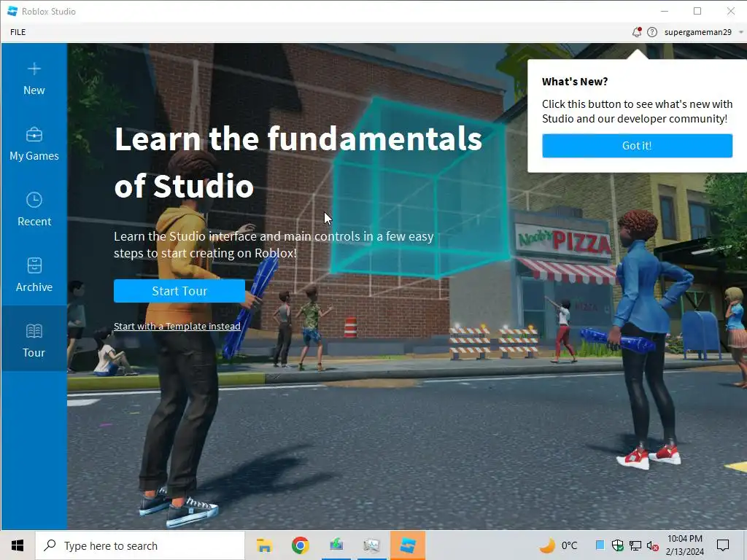Screen dimensions: 747x560
Task: Open the network tray icon
Action: coord(635,545)
